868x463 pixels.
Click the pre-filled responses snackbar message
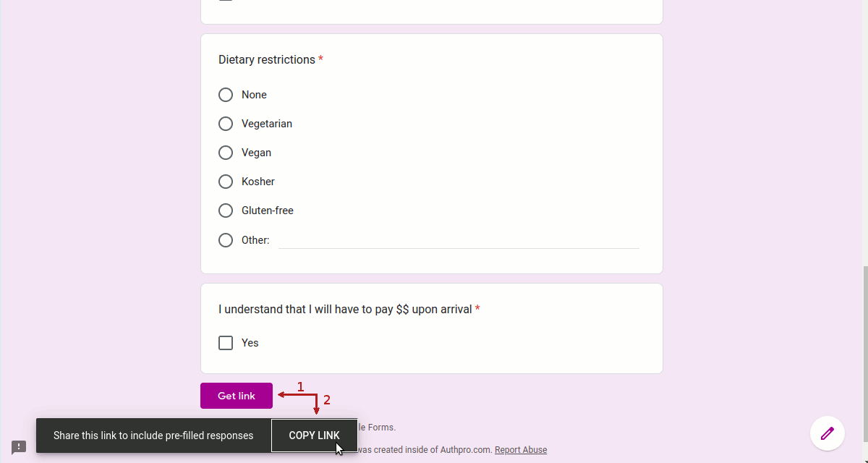153,436
